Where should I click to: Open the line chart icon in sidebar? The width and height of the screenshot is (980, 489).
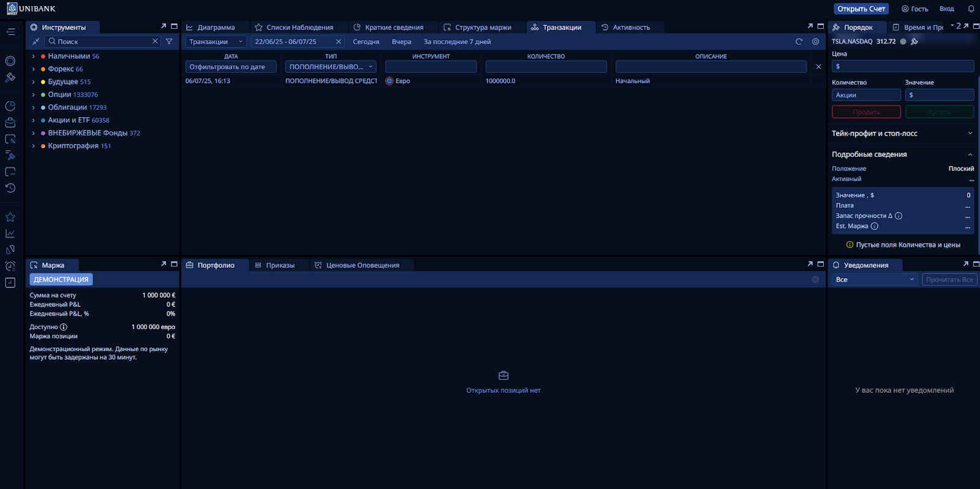point(10,233)
